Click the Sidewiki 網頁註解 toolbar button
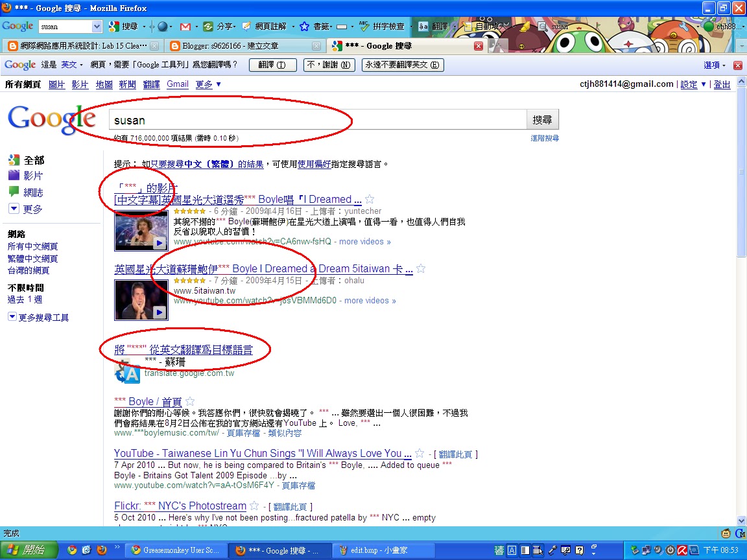747x560 pixels. pyautogui.click(x=265, y=27)
